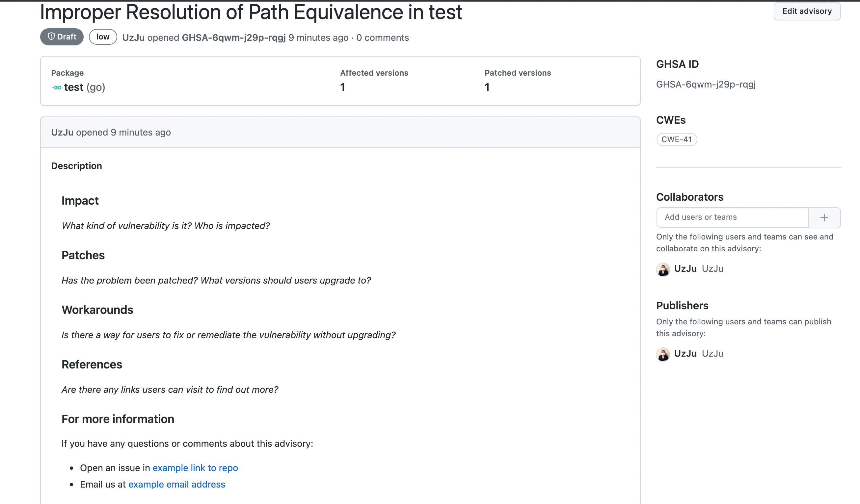The image size is (860, 504).
Task: Open UzJu publisher profile name
Action: (x=685, y=354)
